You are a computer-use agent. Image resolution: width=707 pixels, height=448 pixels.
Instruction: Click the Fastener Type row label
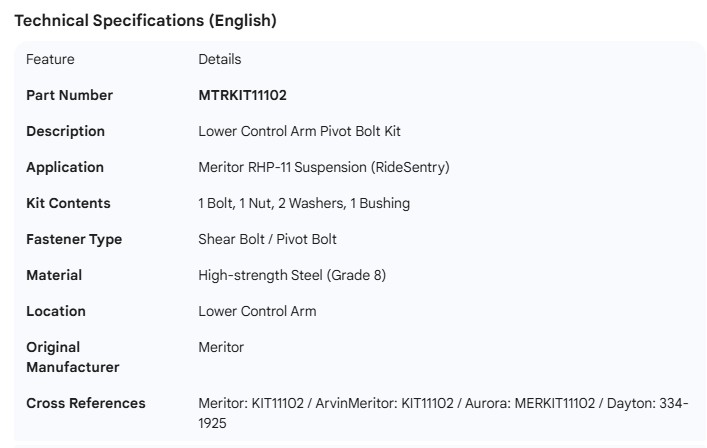pos(74,239)
